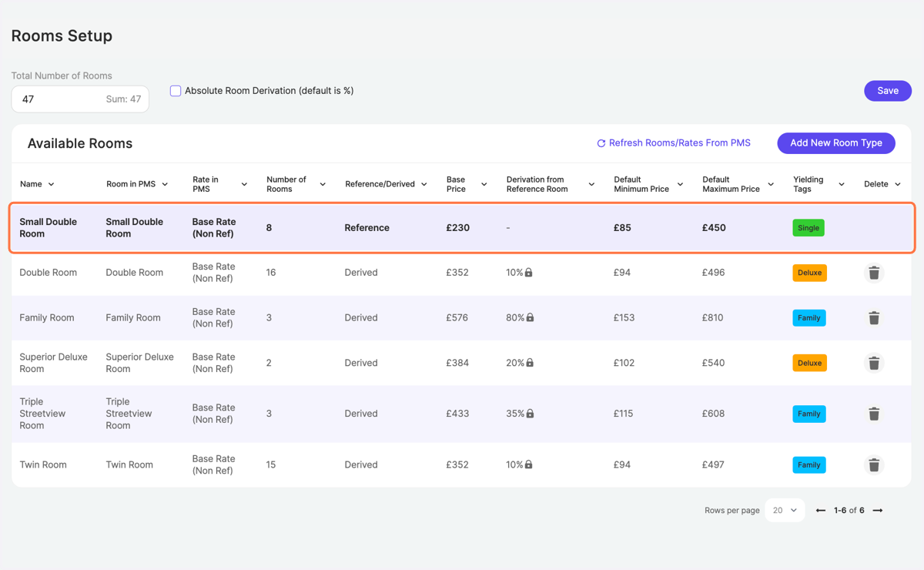This screenshot has width=924, height=570.
Task: Click the £384 base price
Action: coord(457,363)
